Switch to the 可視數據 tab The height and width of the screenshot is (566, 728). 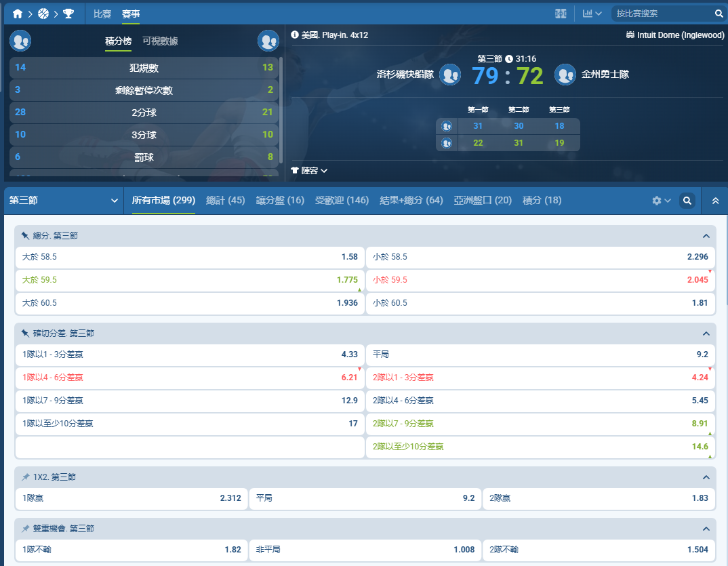point(160,41)
